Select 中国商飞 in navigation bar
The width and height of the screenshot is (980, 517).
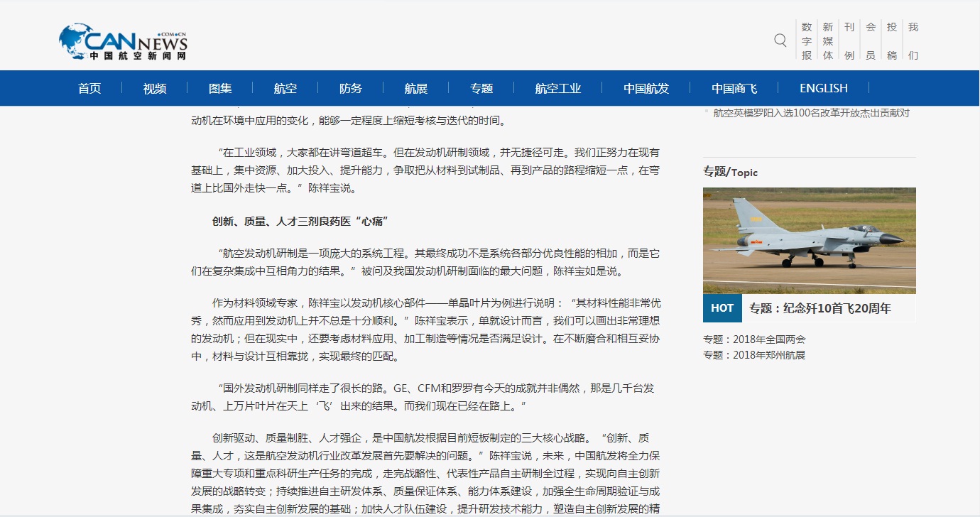click(734, 88)
